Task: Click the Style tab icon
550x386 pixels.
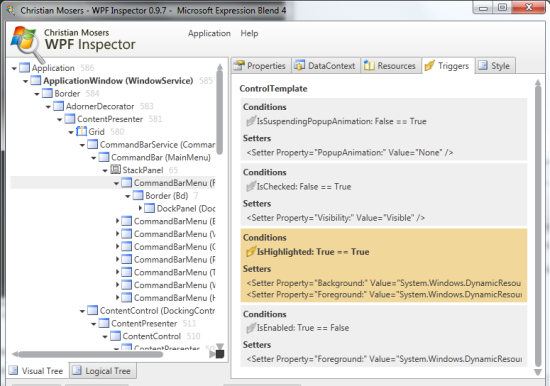Action: 483,65
